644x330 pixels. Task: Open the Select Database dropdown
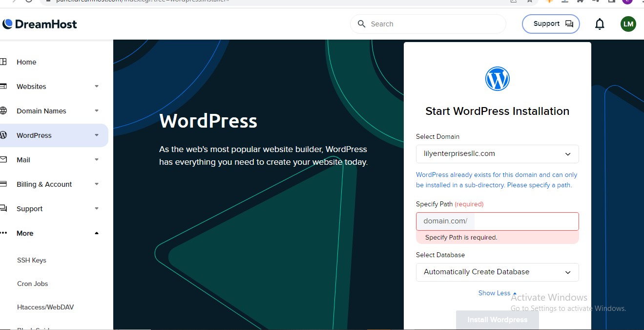pyautogui.click(x=497, y=272)
